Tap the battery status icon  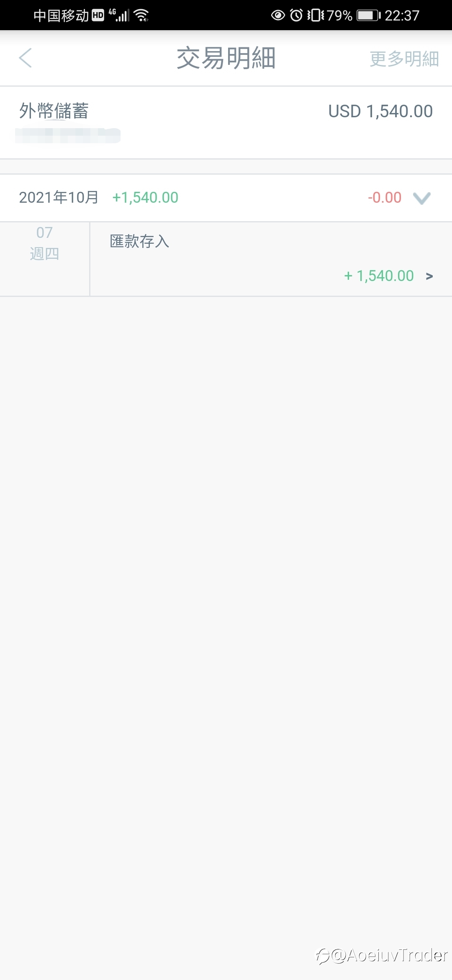368,15
